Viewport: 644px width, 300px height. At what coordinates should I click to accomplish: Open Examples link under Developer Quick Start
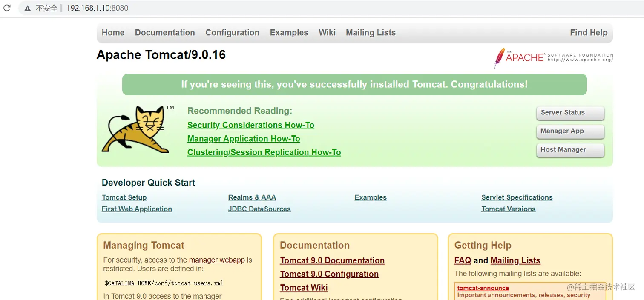pos(371,197)
